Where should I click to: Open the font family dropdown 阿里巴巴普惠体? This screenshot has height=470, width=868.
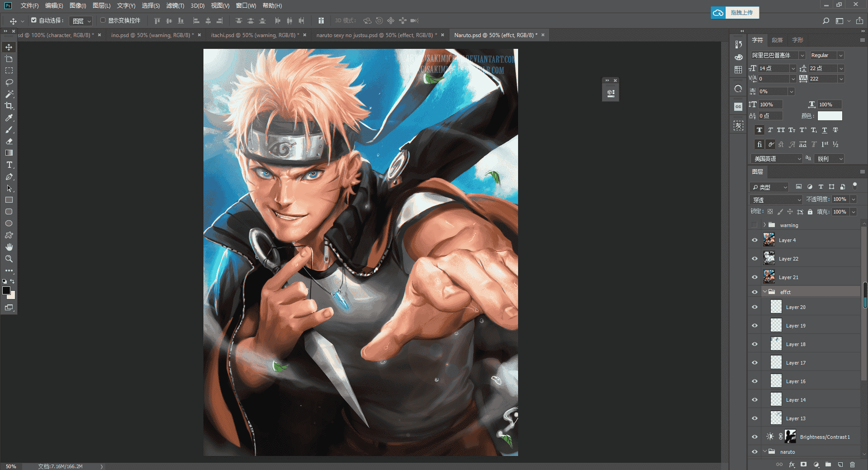point(778,55)
